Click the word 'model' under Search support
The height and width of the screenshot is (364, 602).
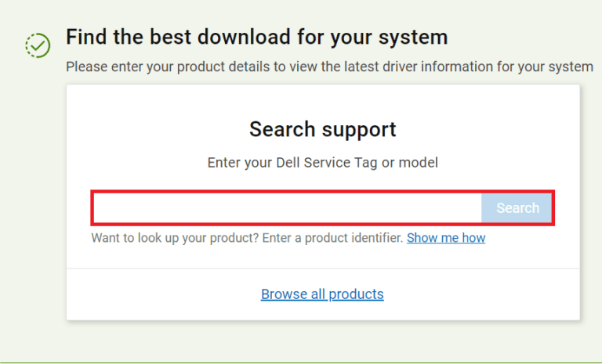click(x=418, y=163)
